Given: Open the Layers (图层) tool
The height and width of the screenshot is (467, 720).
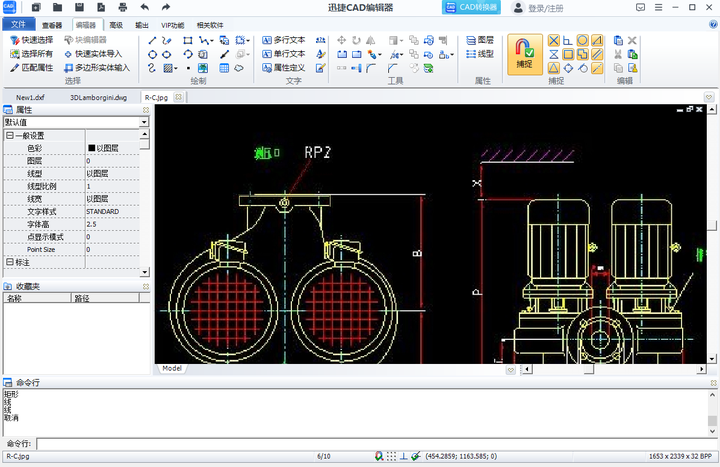Looking at the screenshot, I should tap(479, 40).
